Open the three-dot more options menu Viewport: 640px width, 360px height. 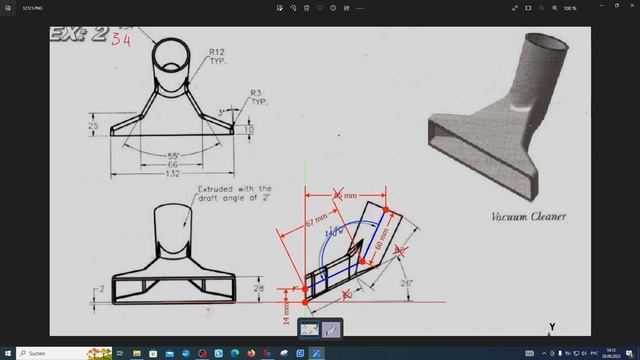pyautogui.click(x=360, y=8)
